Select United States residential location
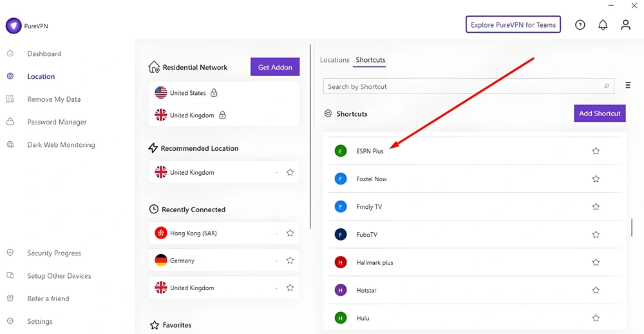This screenshot has height=334, width=644. click(224, 93)
